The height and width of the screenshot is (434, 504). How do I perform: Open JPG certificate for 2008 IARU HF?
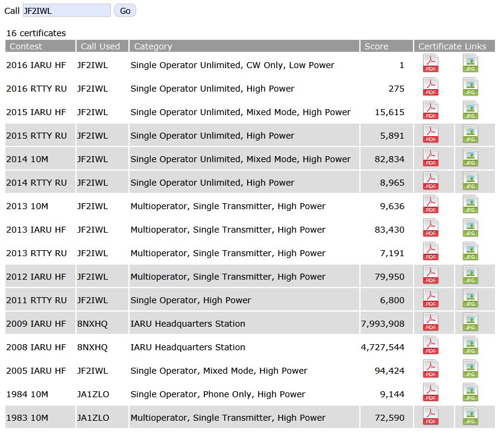(470, 345)
